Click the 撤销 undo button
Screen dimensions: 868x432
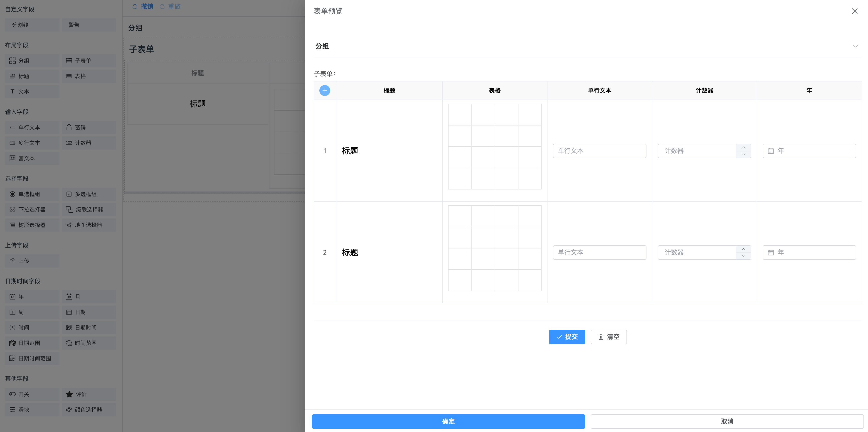(143, 6)
